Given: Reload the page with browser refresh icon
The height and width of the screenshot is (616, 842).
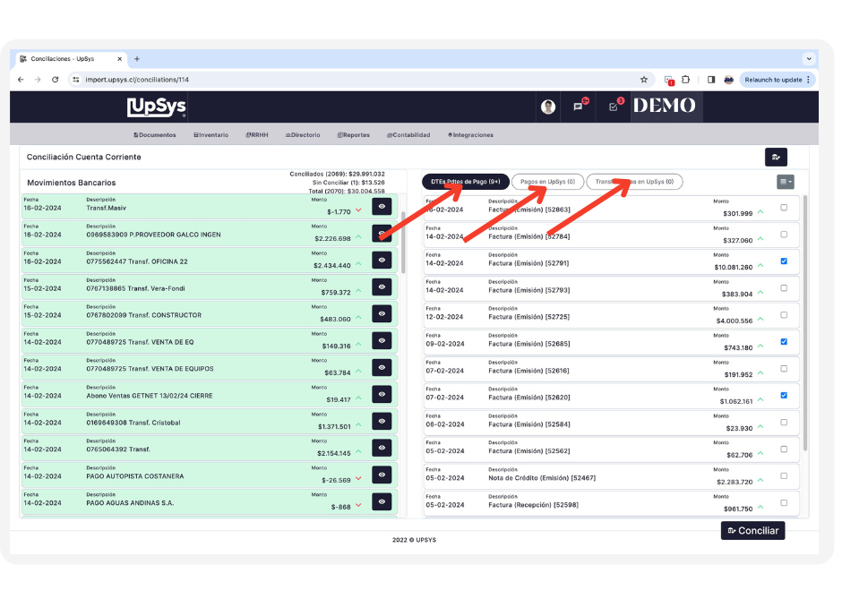Looking at the screenshot, I should [56, 80].
